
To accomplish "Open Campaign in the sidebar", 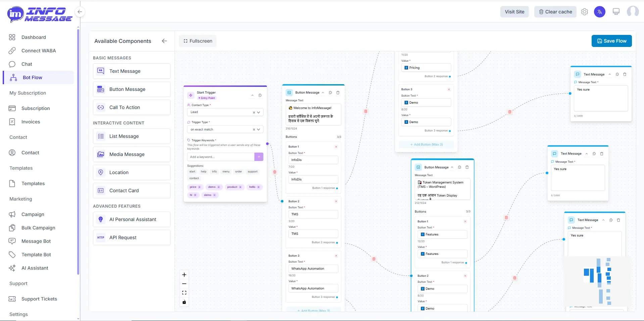I will tap(33, 214).
